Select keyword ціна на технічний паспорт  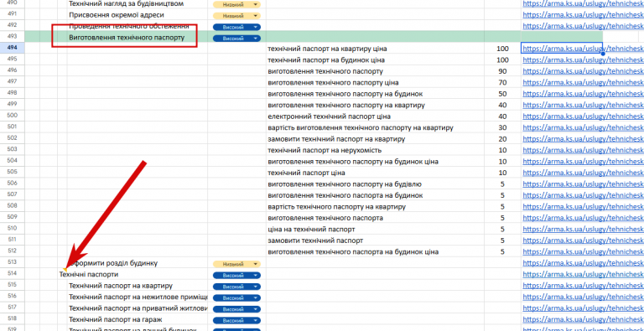[311, 229]
